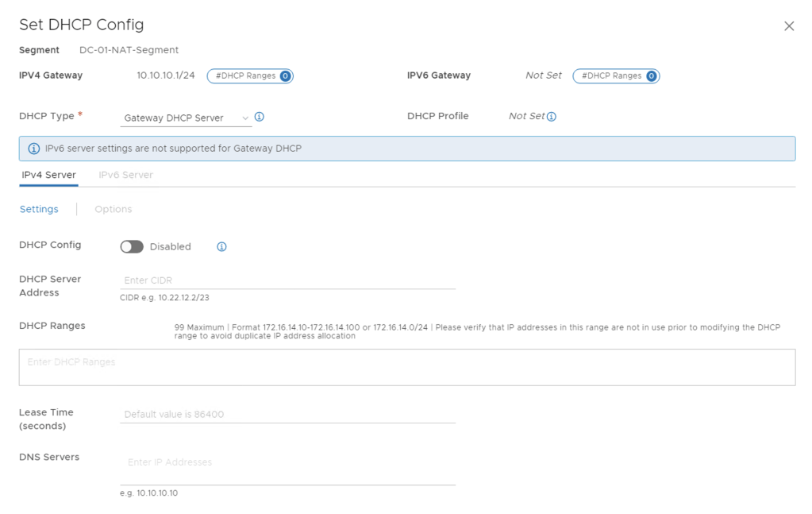Enable the DHCP Config toggle switch
This screenshot has height=514, width=812.
(132, 247)
